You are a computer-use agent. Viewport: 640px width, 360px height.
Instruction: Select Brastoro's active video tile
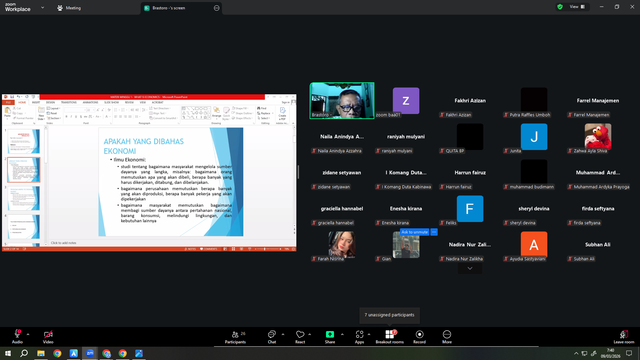point(342,100)
